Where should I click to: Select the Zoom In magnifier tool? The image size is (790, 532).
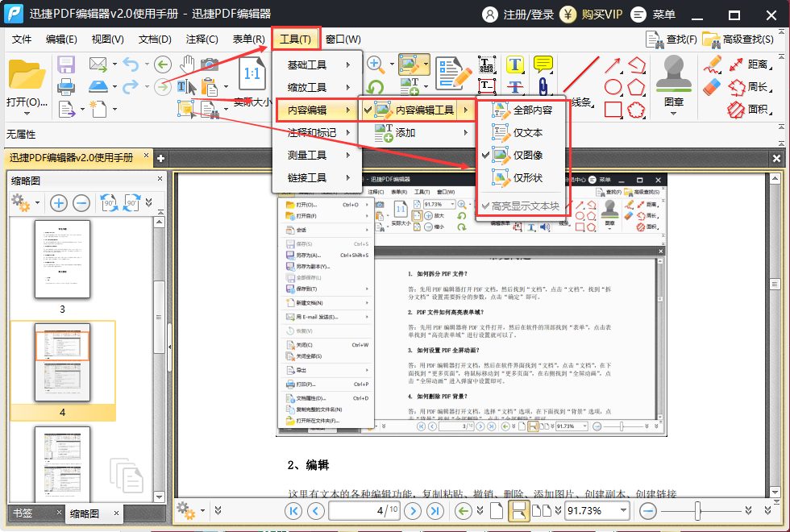pos(375,64)
